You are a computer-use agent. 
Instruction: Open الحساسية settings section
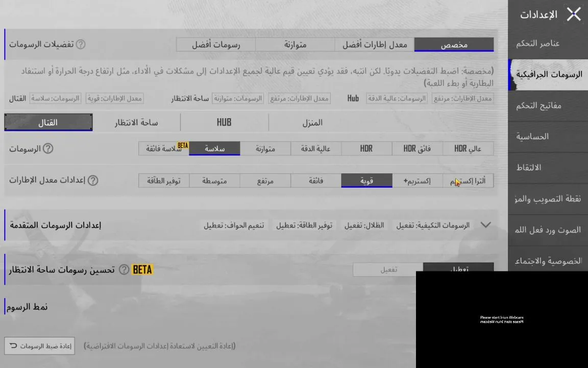tap(548, 136)
